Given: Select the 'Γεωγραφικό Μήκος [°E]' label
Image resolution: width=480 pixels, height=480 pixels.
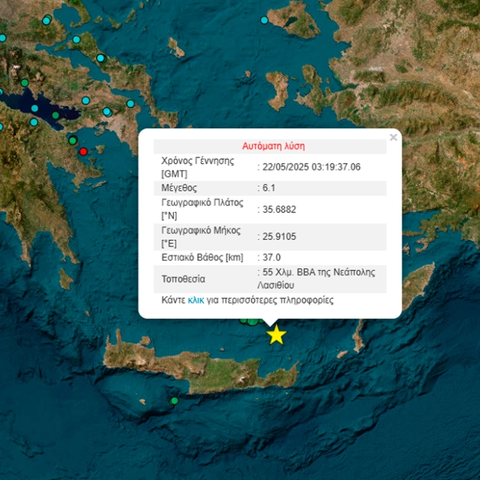Looking at the screenshot, I should (x=201, y=237).
